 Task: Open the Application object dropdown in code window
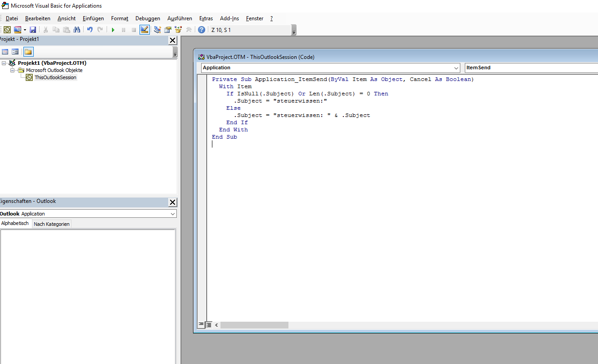(457, 67)
